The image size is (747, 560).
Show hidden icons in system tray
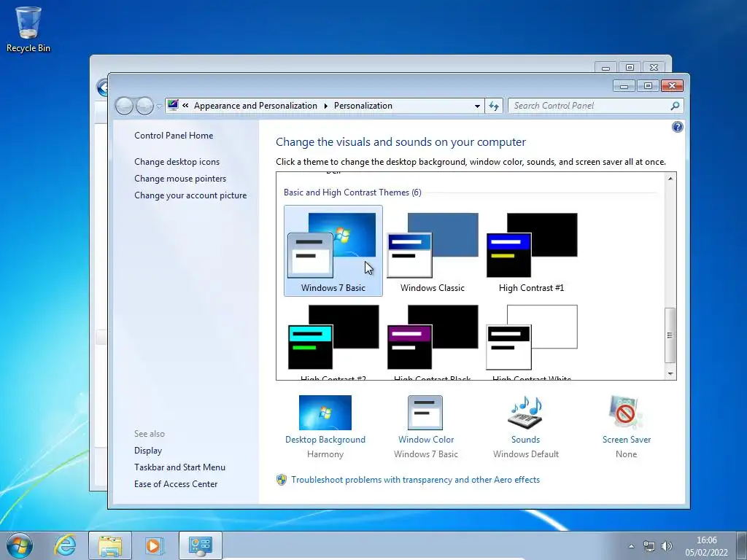tap(631, 546)
